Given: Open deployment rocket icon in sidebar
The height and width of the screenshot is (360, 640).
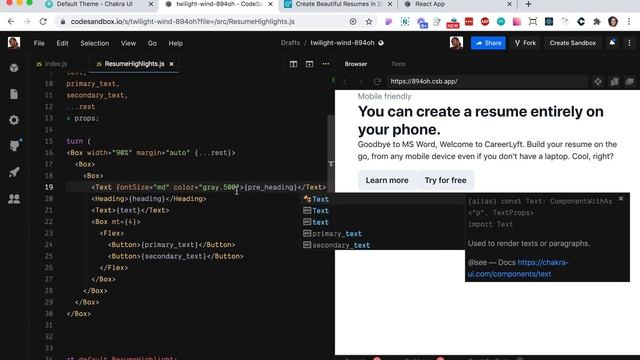Looking at the screenshot, I should [x=14, y=172].
